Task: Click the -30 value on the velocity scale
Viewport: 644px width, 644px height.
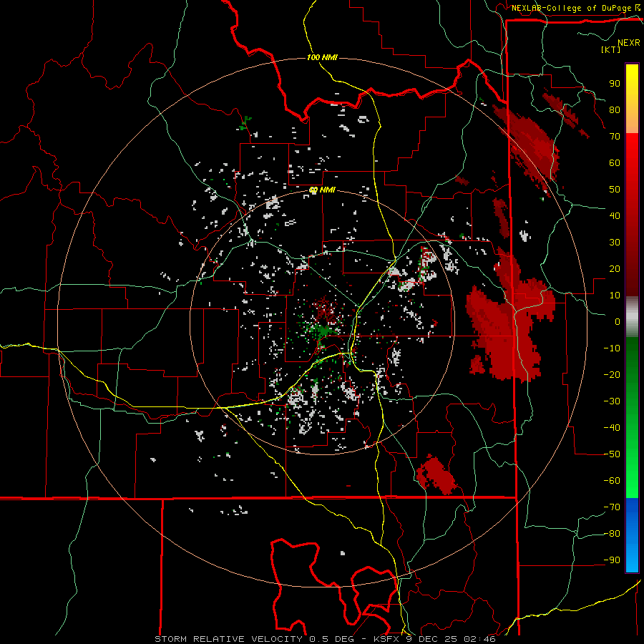Action: click(612, 401)
